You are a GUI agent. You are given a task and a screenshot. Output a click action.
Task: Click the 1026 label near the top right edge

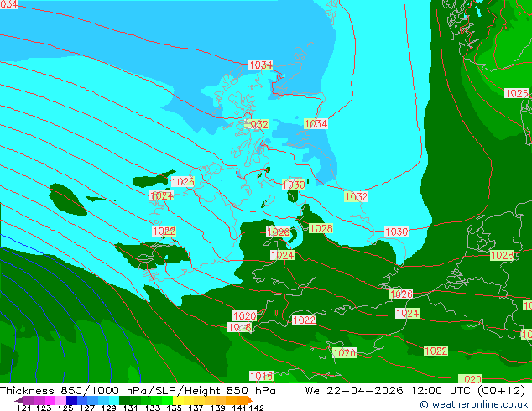516,93
